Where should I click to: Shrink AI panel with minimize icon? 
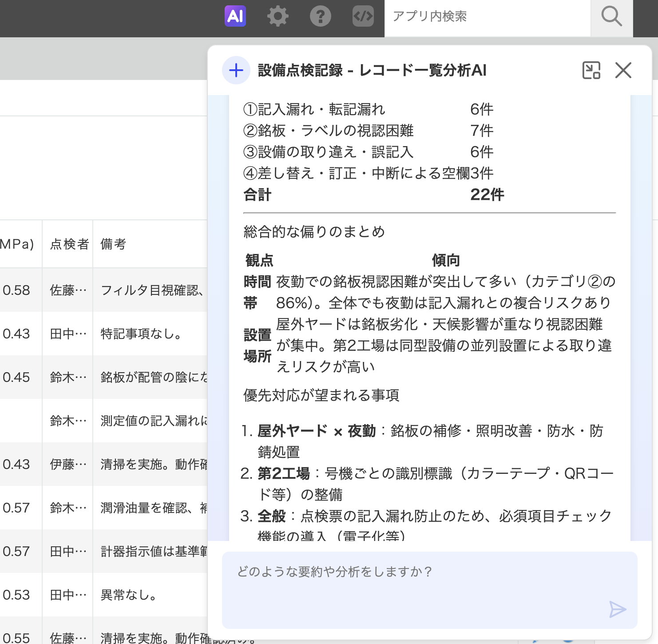coord(591,70)
